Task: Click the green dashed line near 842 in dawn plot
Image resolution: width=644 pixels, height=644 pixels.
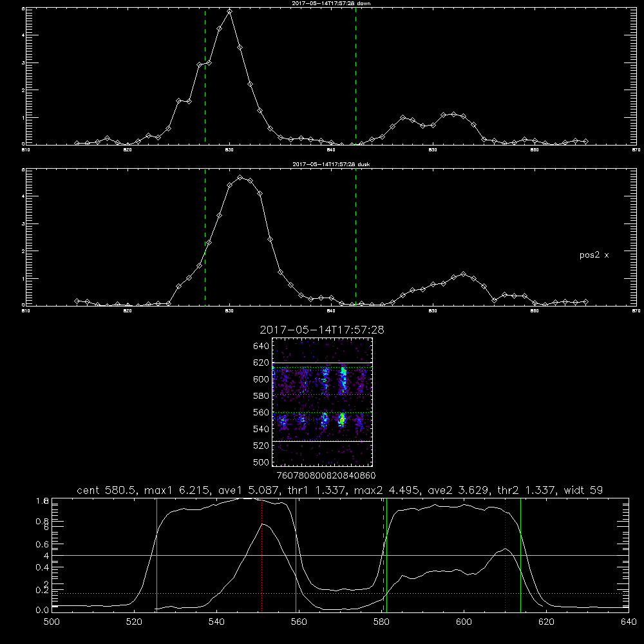Action: coord(355,77)
